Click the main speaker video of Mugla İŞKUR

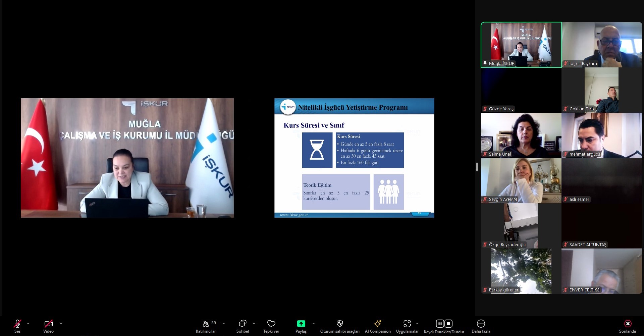(127, 158)
